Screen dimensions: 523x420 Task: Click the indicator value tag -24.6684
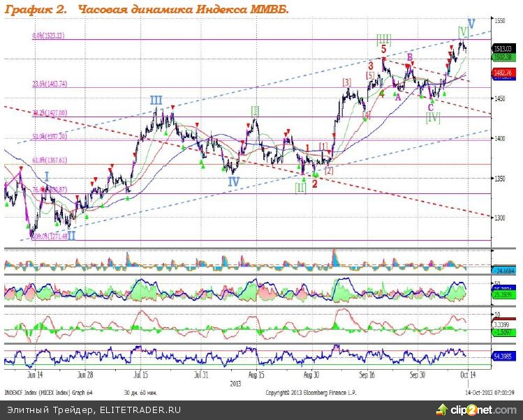click(503, 271)
